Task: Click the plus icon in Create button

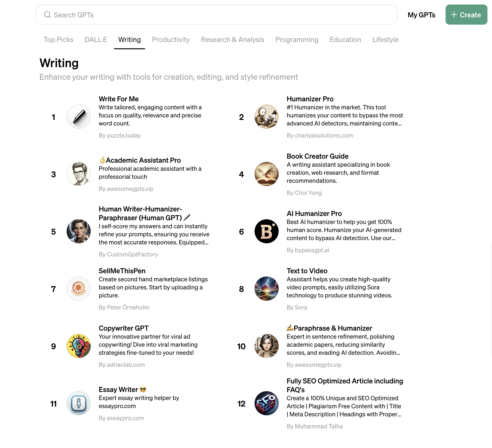Action: (454, 15)
